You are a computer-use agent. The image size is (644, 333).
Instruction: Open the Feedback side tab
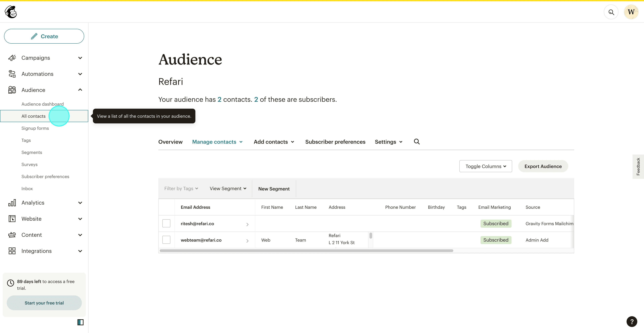point(638,166)
